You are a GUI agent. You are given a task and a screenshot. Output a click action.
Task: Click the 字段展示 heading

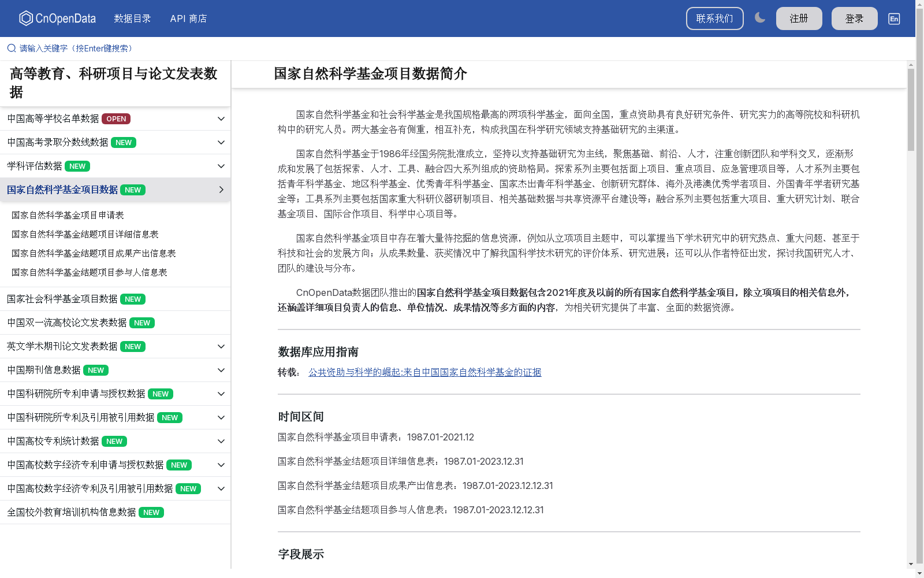(301, 554)
